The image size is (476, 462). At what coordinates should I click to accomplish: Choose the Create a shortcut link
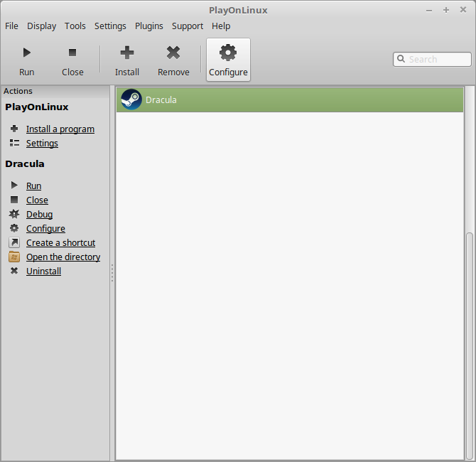click(x=60, y=243)
